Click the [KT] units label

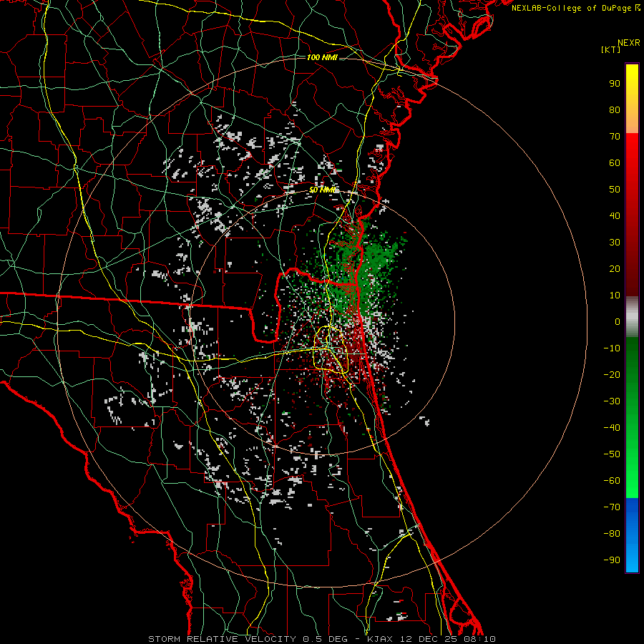611,49
